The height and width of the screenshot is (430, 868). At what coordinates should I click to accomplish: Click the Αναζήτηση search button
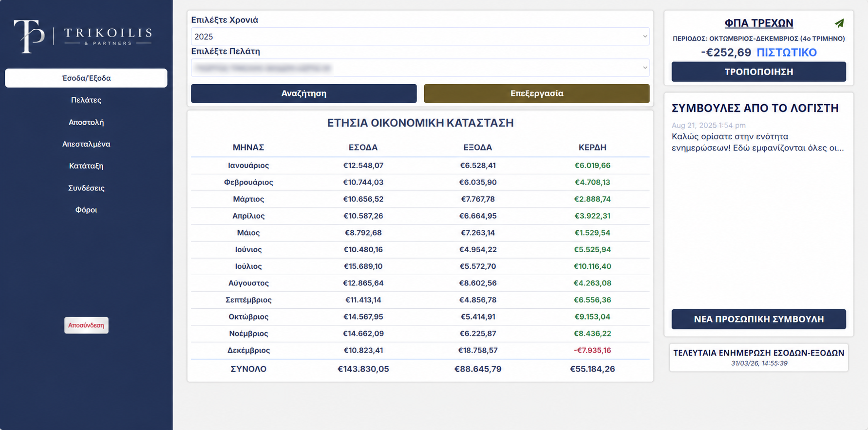(x=304, y=93)
